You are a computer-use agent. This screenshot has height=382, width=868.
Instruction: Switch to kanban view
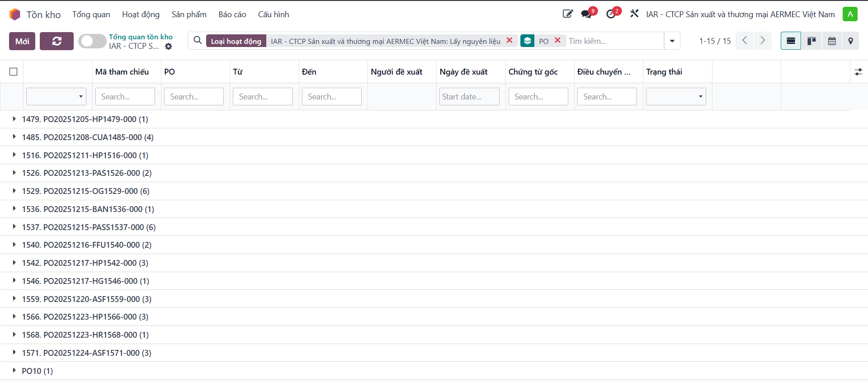pyautogui.click(x=811, y=41)
